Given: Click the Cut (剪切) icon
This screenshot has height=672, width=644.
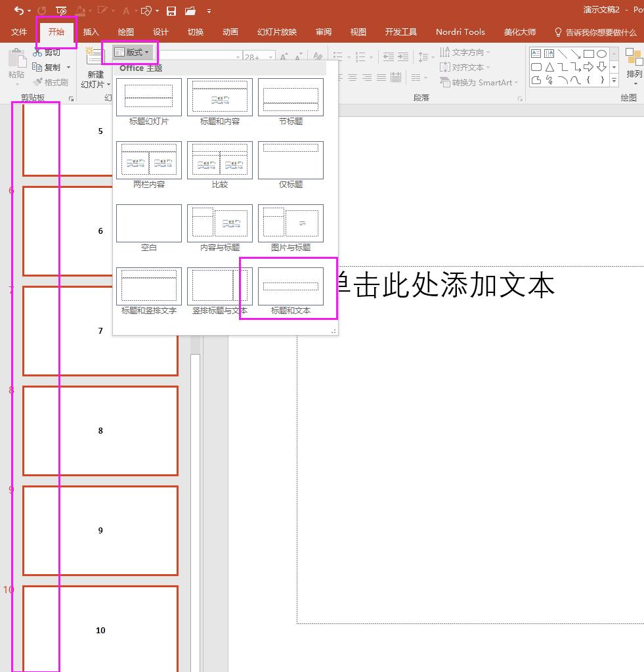Looking at the screenshot, I should [37, 53].
